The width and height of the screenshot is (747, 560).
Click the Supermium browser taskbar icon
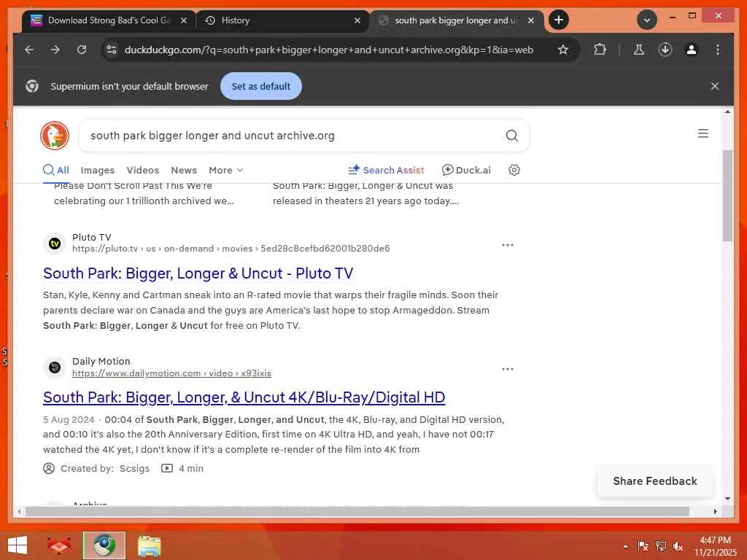click(104, 545)
